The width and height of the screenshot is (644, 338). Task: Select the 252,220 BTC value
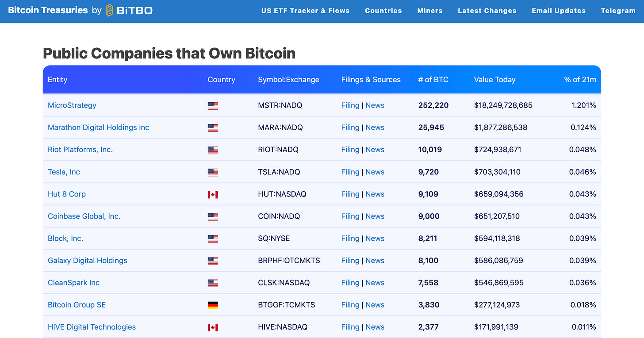[433, 105]
